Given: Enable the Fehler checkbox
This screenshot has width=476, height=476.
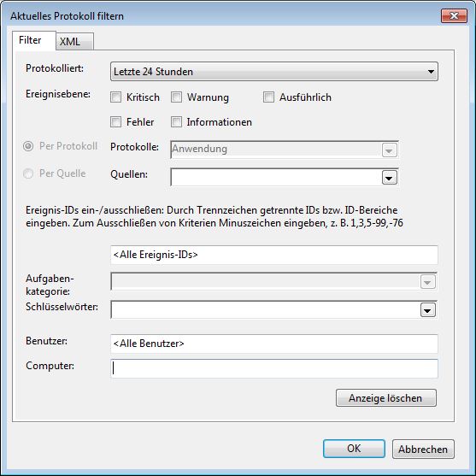Looking at the screenshot, I should tap(115, 122).
